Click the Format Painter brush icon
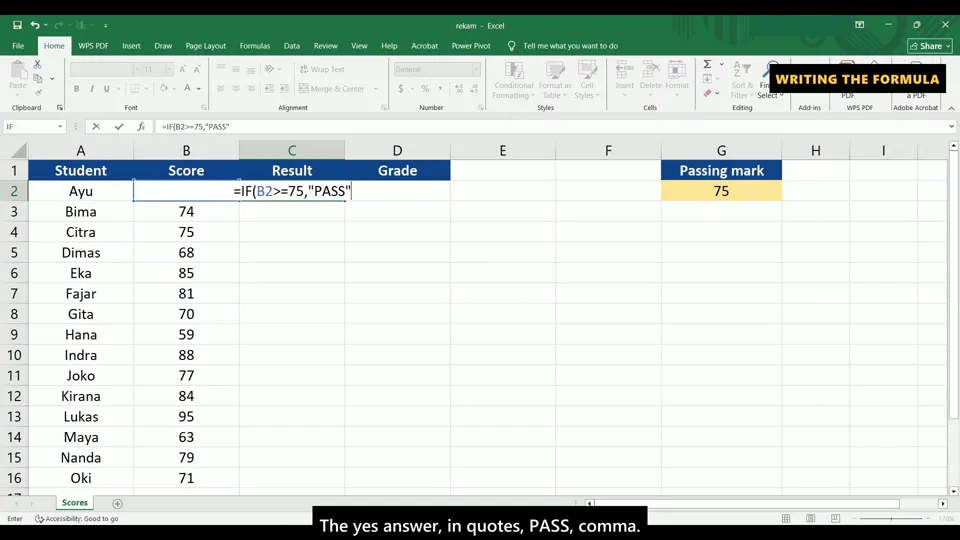 pos(38,92)
